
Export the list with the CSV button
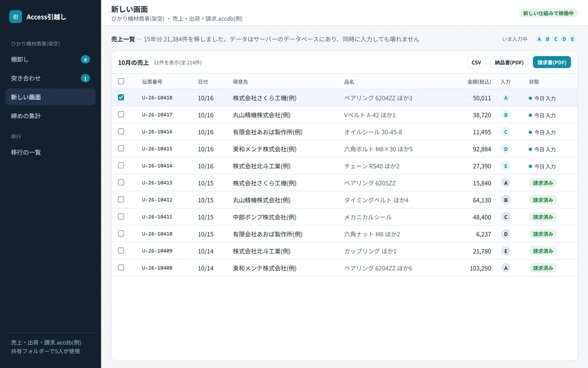[x=476, y=63]
